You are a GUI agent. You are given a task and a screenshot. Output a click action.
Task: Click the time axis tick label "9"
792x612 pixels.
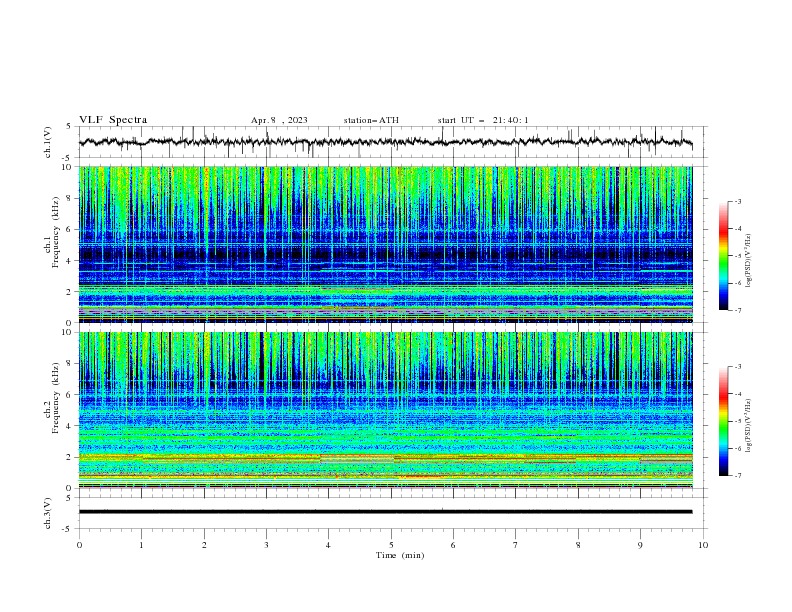(x=640, y=545)
